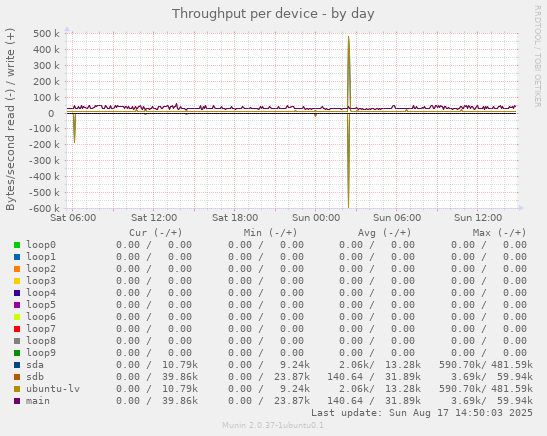Click the loop1 blue color swatch
Screen dimensions: 547x436
coord(17,257)
